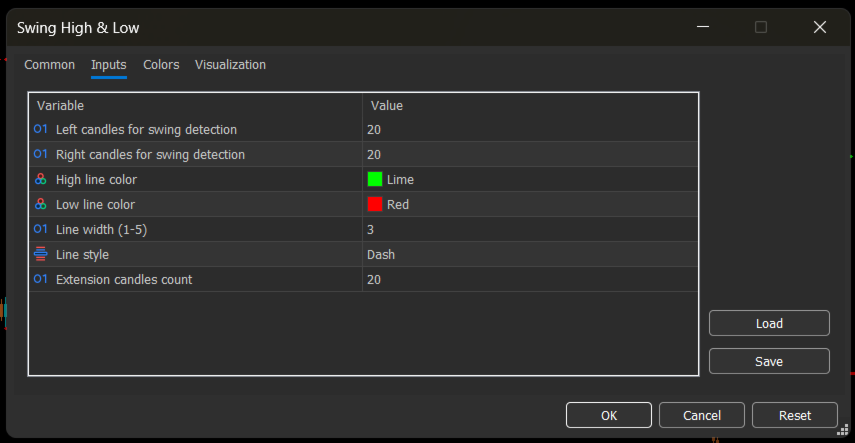Screen dimensions: 855x443
Task: Confirm settings with the OK button
Action: coord(609,416)
